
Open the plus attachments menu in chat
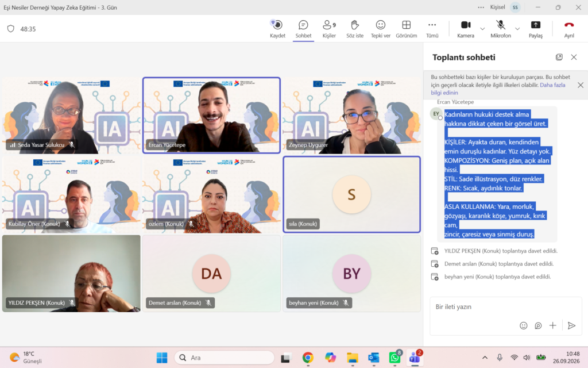click(x=553, y=325)
